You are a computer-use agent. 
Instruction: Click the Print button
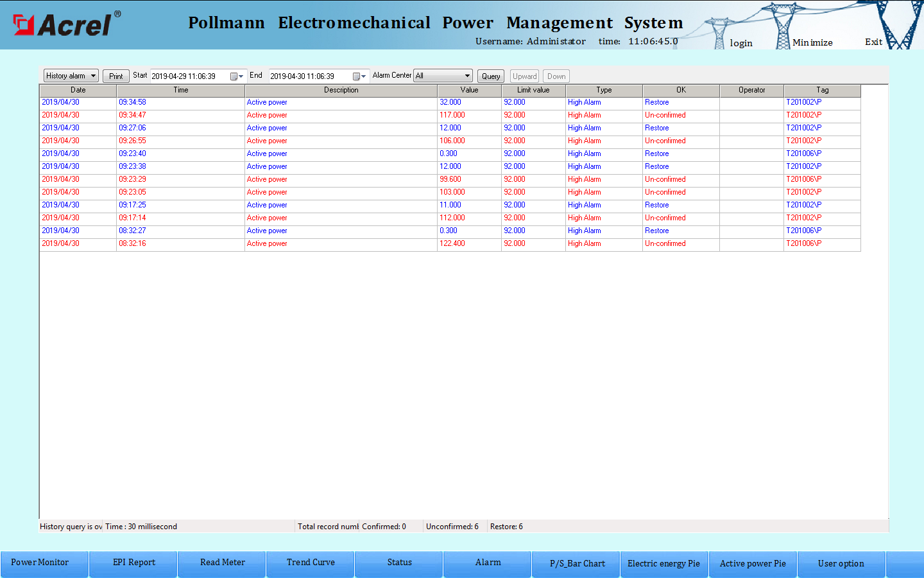(116, 76)
